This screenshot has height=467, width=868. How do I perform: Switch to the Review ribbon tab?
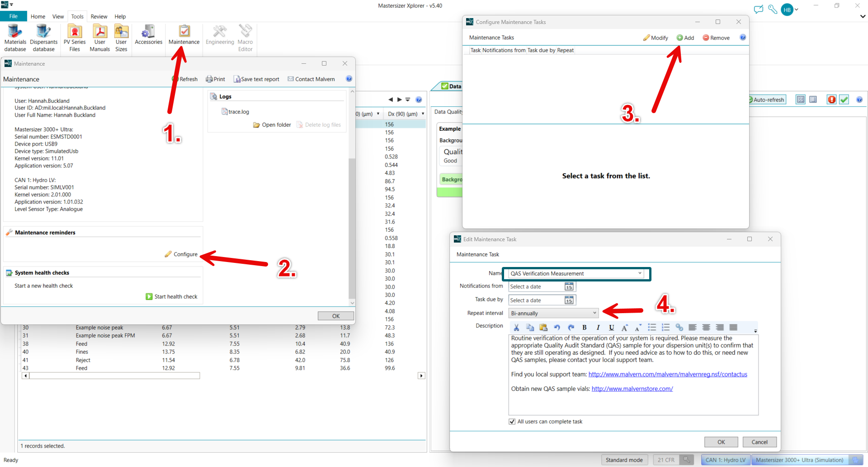tap(99, 17)
